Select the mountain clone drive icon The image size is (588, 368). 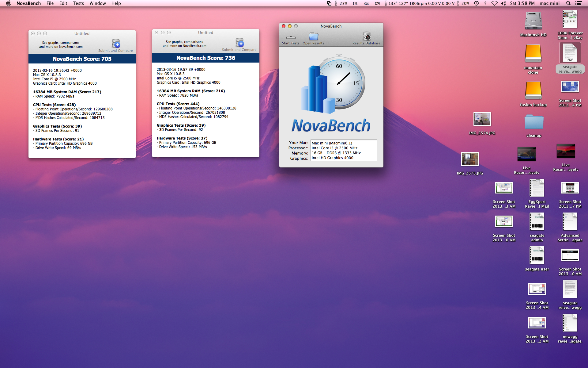533,54
